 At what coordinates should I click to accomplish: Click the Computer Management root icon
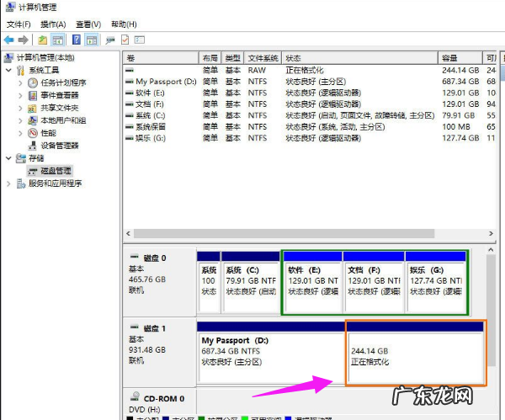click(x=8, y=58)
